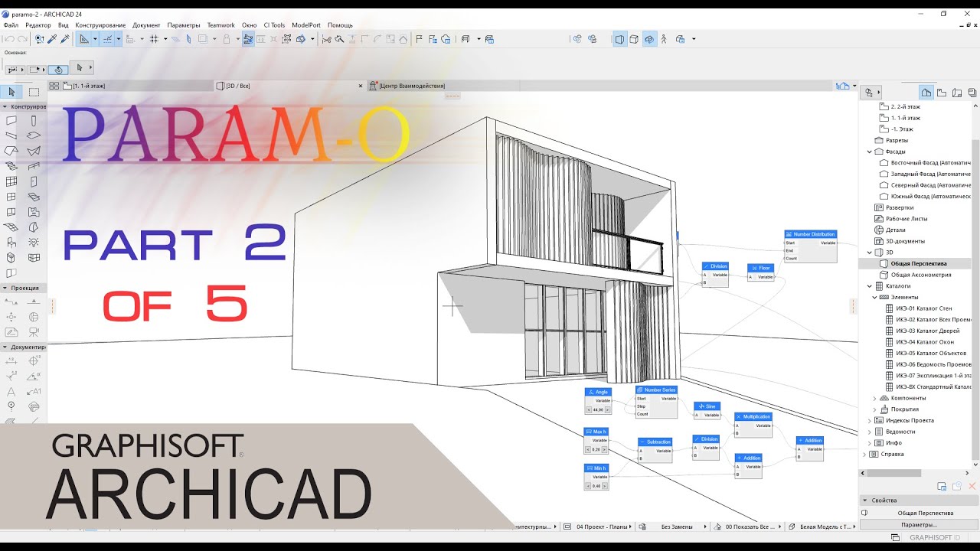The width and height of the screenshot is (980, 551).
Task: Open the Layout Book icon in Navigator
Action: [x=957, y=93]
